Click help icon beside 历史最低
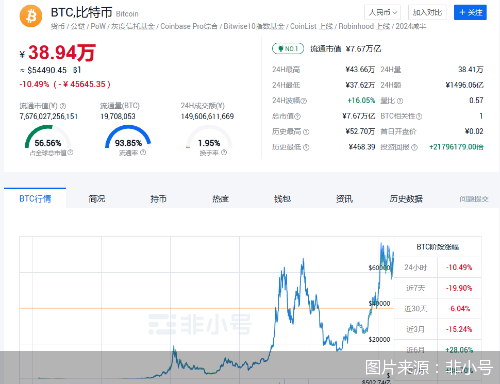The image size is (500, 384). (x=306, y=147)
